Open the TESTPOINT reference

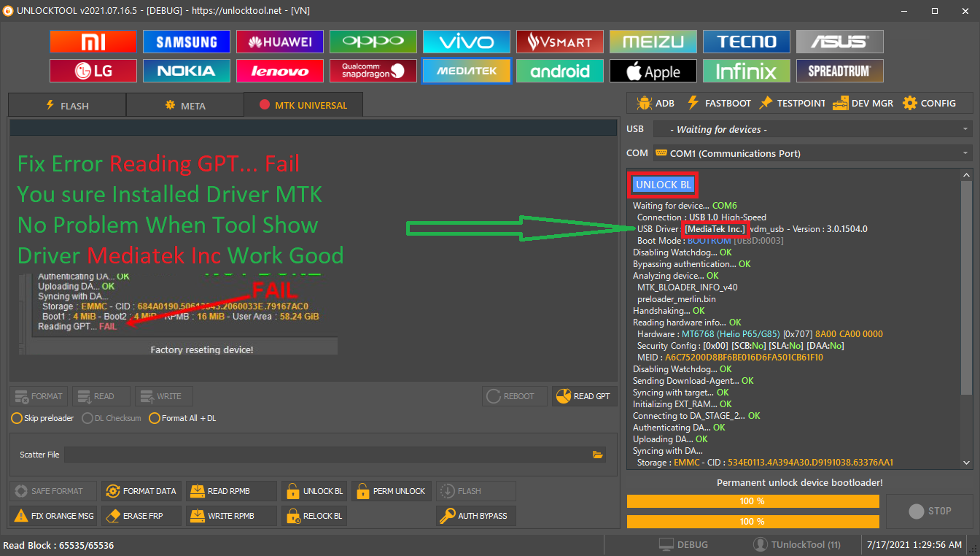click(793, 103)
